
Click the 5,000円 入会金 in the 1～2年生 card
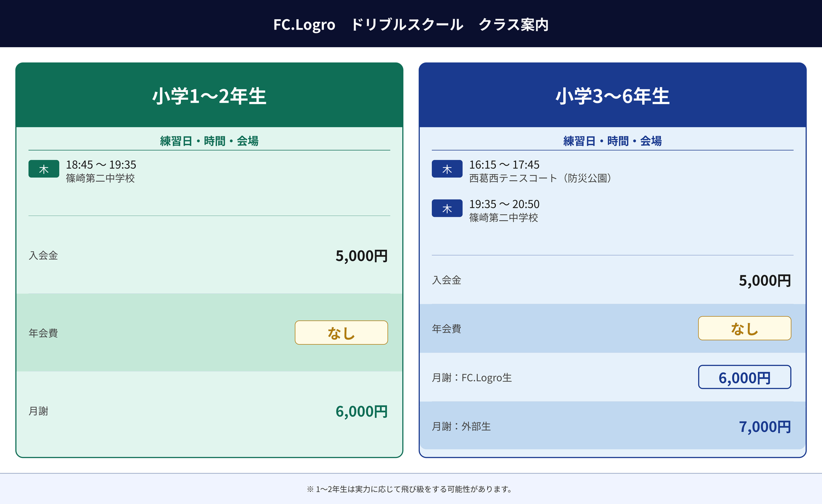(x=361, y=256)
